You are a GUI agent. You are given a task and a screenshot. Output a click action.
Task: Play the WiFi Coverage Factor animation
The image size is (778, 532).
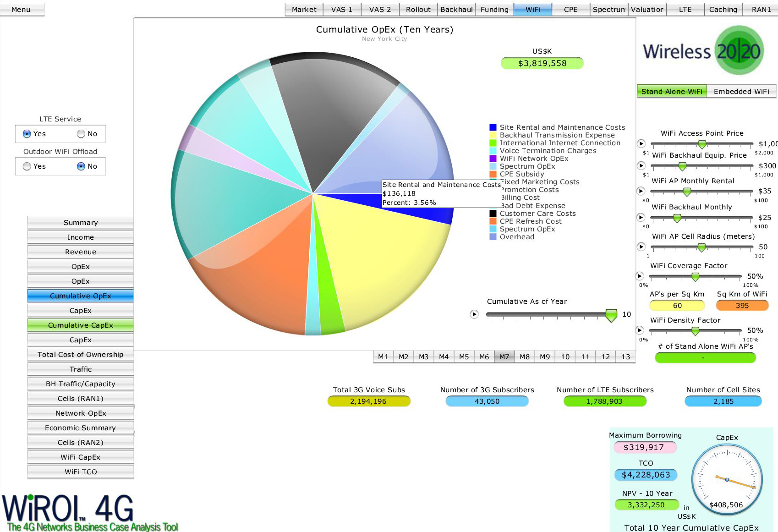(x=640, y=276)
